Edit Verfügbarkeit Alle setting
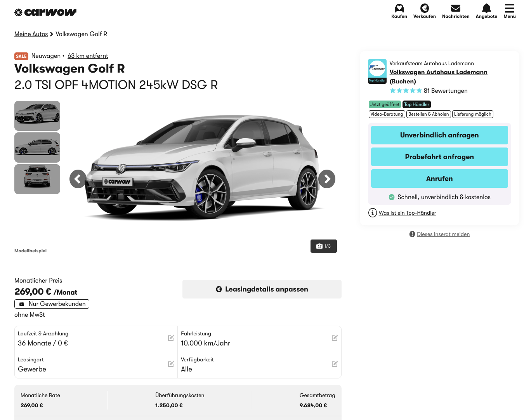 click(x=335, y=364)
